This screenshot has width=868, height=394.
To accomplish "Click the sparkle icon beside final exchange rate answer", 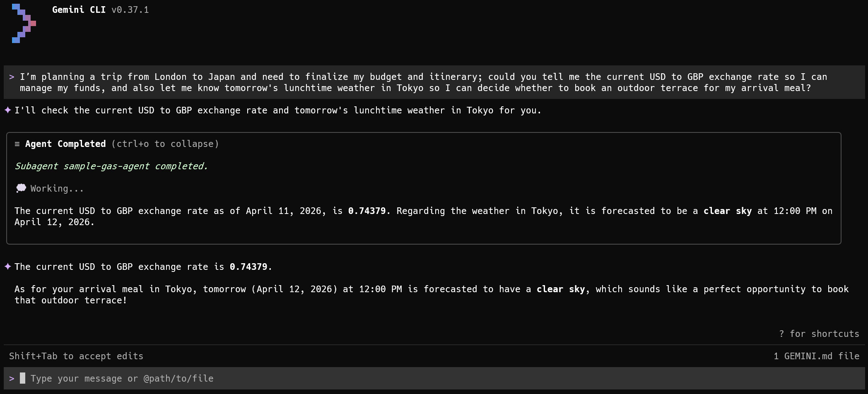I will coord(8,267).
